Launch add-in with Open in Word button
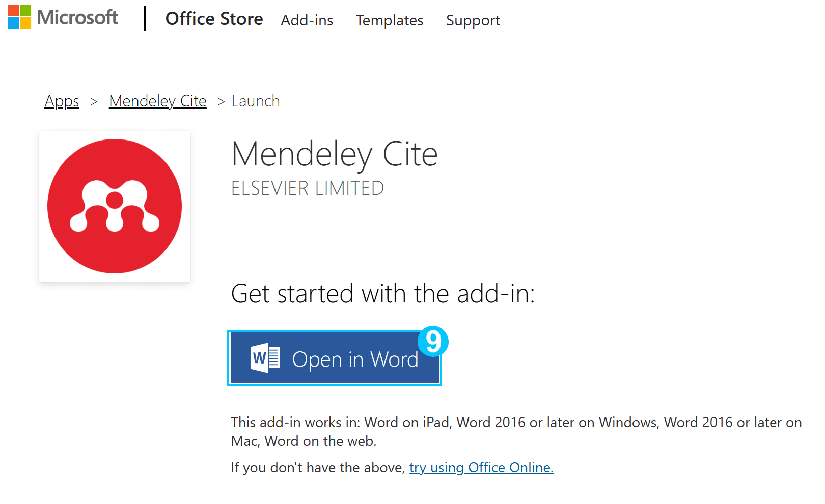Screen dimensions: 825x504 (335, 358)
